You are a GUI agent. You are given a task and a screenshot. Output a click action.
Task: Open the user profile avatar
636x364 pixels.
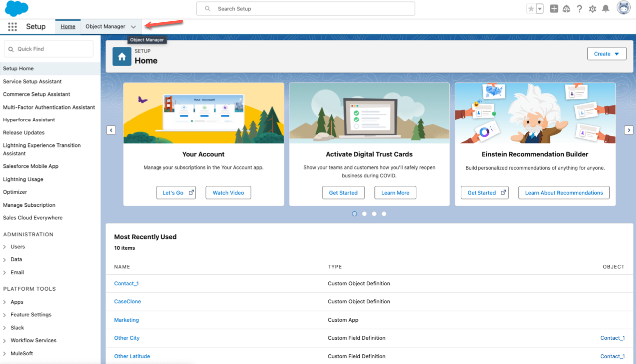(623, 8)
